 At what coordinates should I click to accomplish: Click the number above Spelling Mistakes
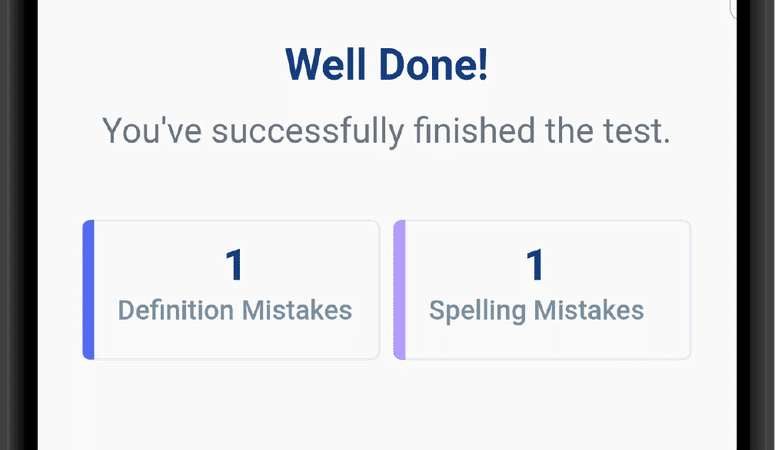[536, 265]
